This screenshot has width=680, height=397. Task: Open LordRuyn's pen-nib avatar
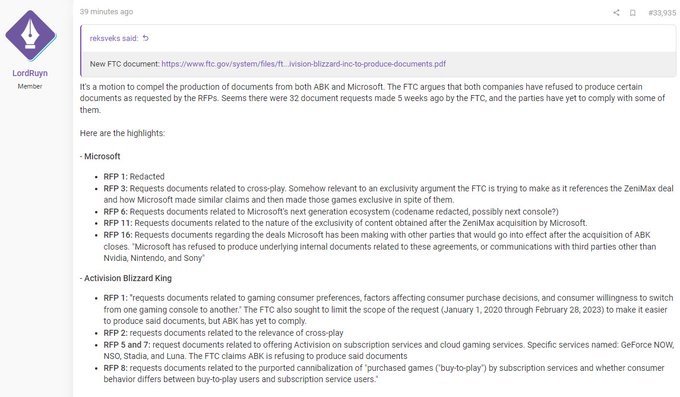30,36
